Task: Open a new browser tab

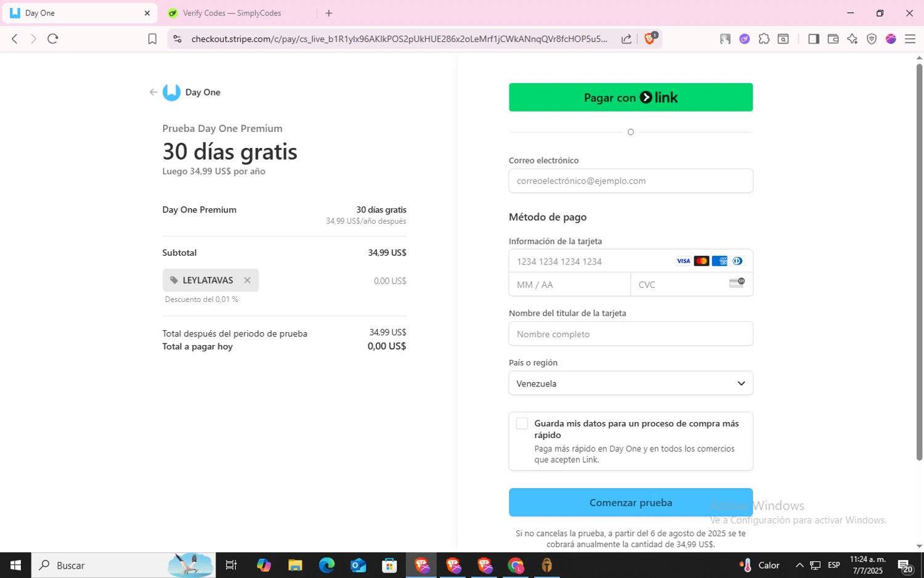Action: (x=329, y=13)
